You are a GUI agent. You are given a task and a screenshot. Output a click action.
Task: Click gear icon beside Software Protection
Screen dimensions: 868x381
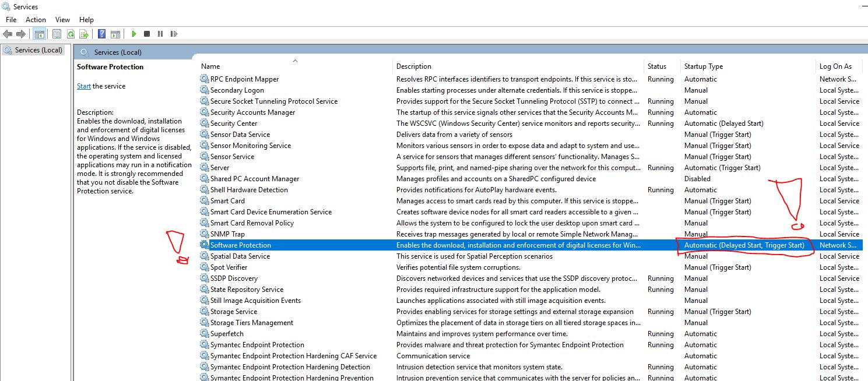[204, 245]
